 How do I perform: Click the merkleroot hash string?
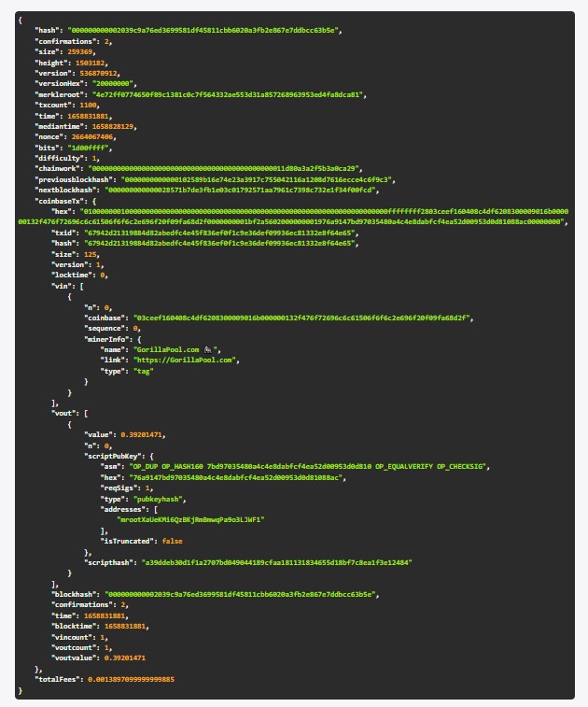[228, 94]
